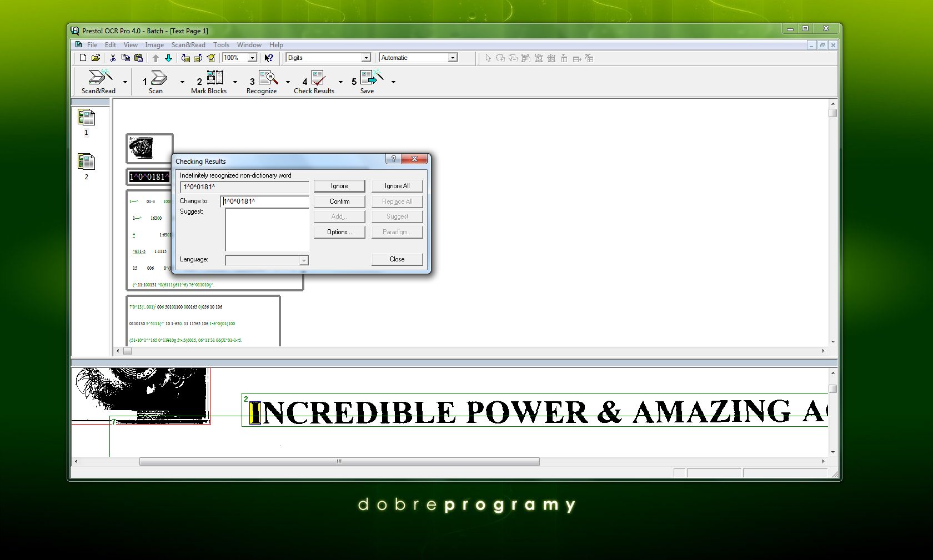The image size is (933, 560).
Task: Open the Window menu
Action: [249, 45]
